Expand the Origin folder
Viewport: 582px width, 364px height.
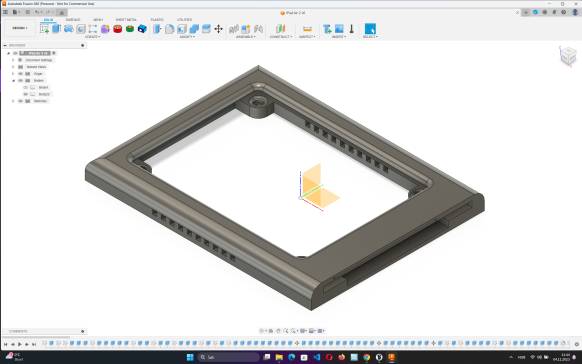click(13, 74)
